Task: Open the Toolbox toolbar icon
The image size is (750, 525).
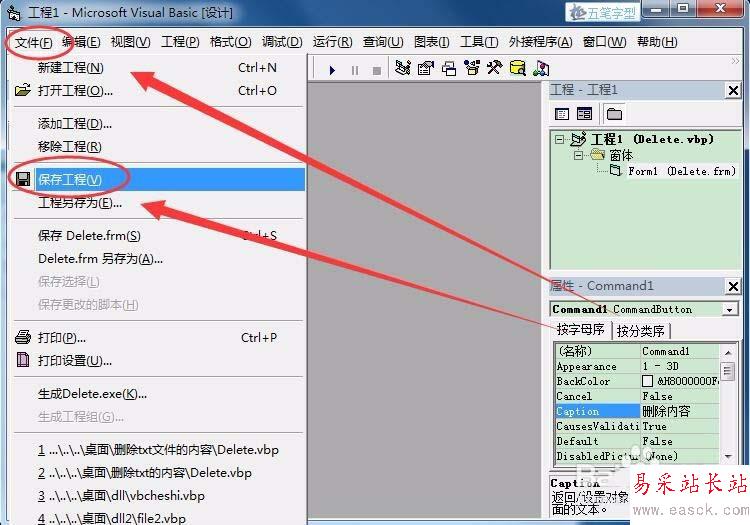Action: click(x=494, y=68)
